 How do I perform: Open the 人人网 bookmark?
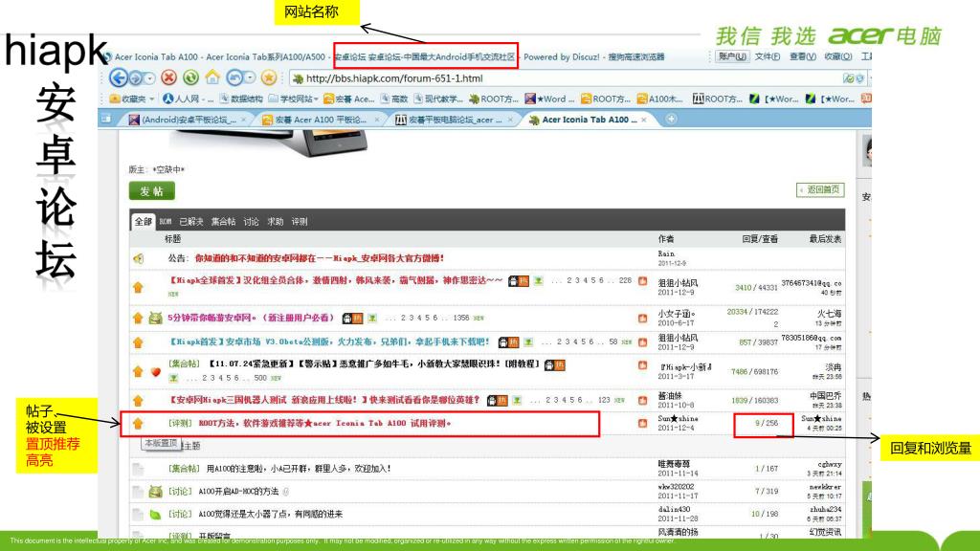point(188,99)
